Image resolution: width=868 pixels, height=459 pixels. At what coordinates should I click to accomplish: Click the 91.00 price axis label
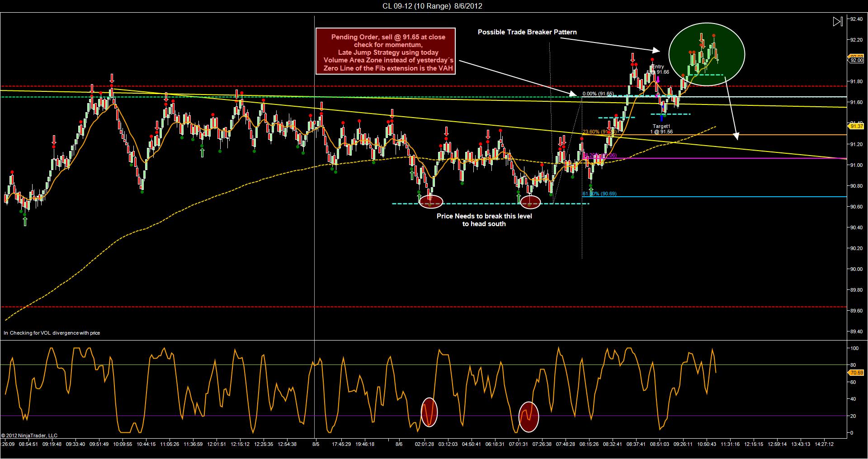857,165
